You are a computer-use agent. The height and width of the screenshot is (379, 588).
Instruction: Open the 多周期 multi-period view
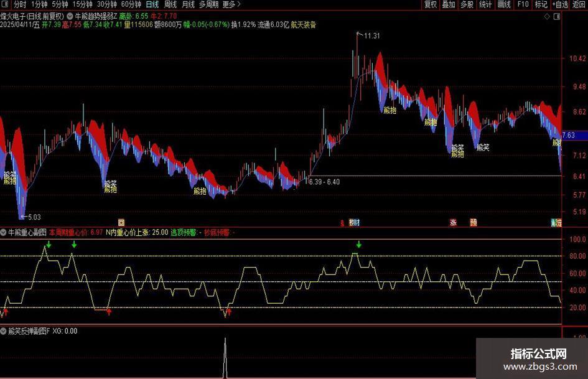coord(208,4)
